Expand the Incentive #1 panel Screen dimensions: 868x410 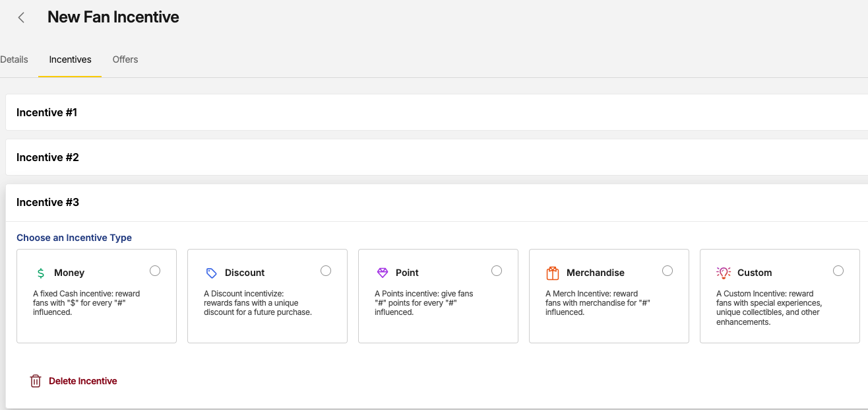(47, 113)
